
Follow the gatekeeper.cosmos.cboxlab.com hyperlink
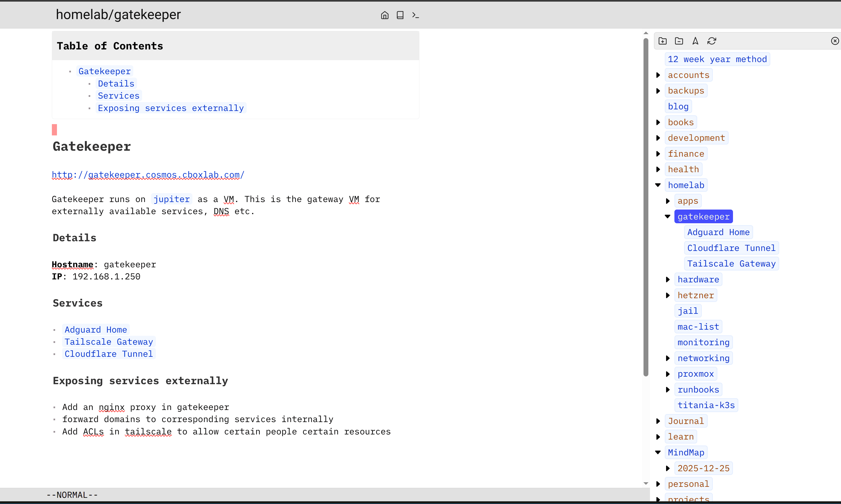(x=148, y=175)
